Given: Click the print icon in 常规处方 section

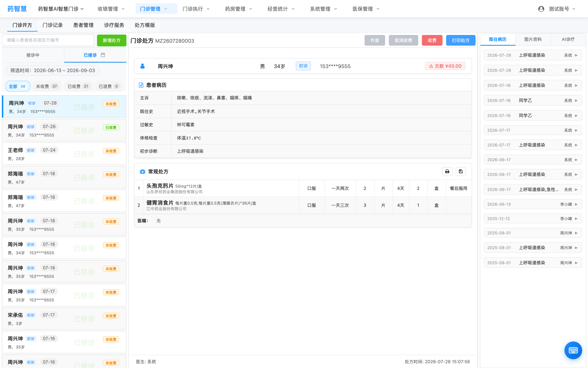Looking at the screenshot, I should (447, 172).
